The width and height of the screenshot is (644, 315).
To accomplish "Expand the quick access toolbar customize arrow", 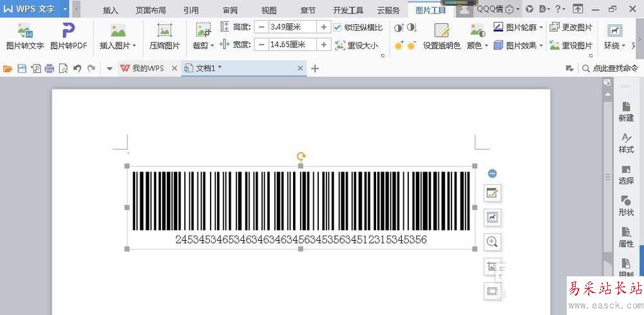I will pos(109,68).
